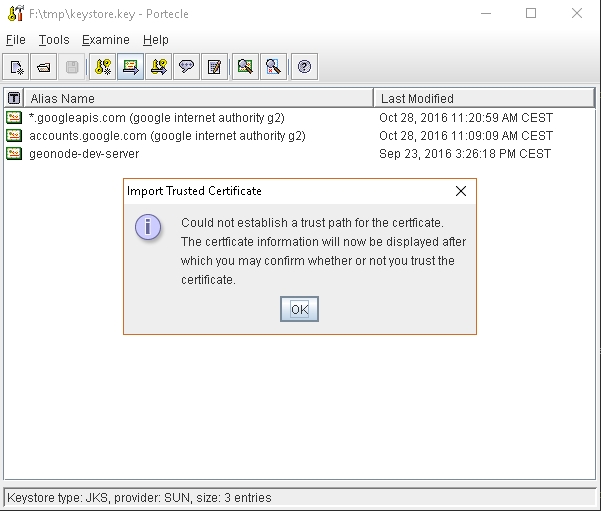The image size is (601, 511).
Task: Click the Keystore Report toolbar icon
Action: (213, 67)
